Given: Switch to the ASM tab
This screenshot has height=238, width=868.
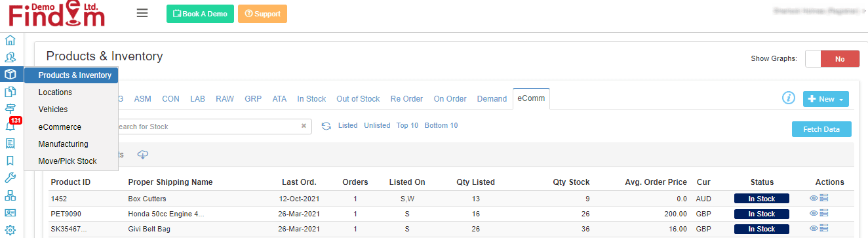Looking at the screenshot, I should pyautogui.click(x=142, y=99).
